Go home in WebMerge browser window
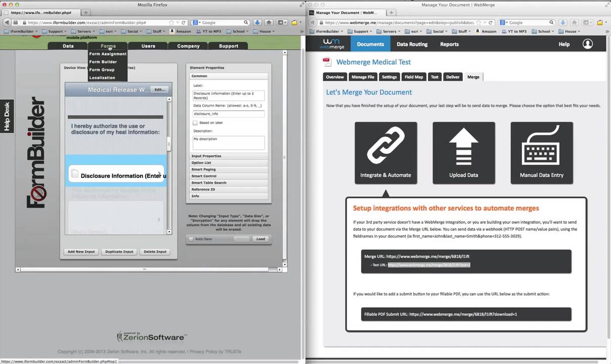This screenshot has height=364, width=611. (575, 22)
